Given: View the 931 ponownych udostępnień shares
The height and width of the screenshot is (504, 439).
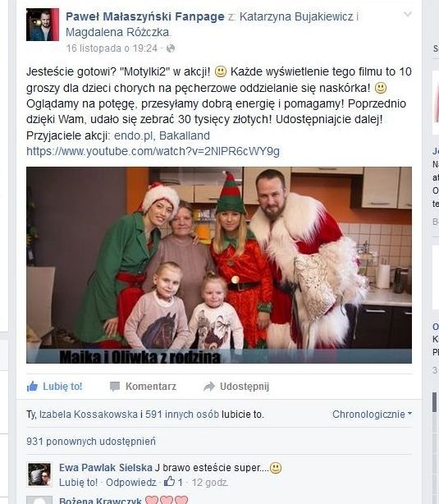Looking at the screenshot, I should pyautogui.click(x=91, y=442).
